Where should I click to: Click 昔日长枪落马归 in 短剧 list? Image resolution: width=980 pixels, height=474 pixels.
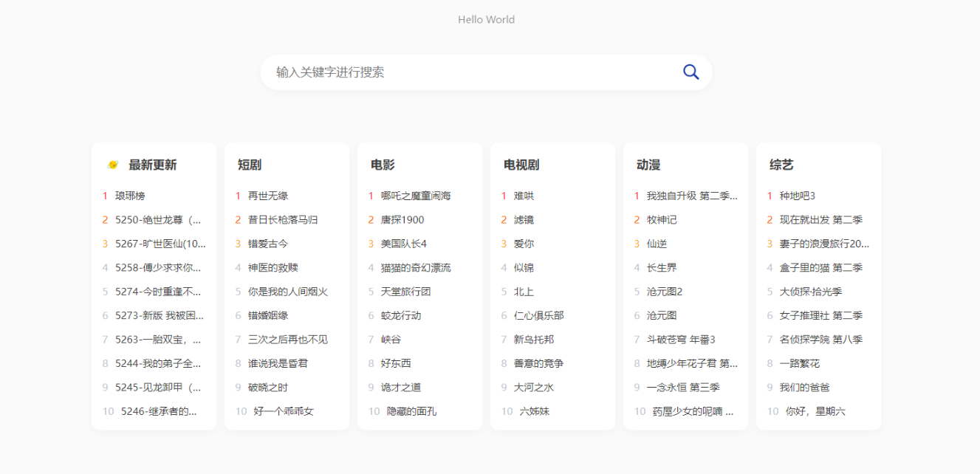pyautogui.click(x=283, y=219)
